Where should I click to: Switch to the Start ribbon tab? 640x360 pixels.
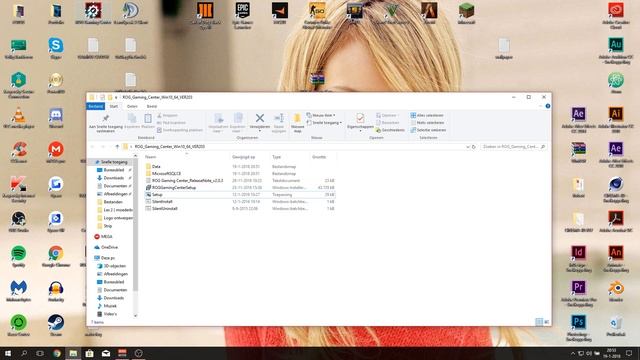pyautogui.click(x=114, y=106)
